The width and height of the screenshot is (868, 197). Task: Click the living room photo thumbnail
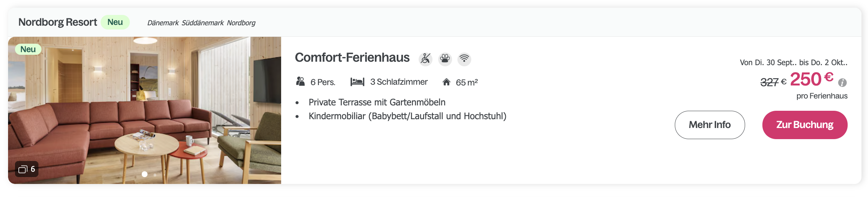pos(144,110)
